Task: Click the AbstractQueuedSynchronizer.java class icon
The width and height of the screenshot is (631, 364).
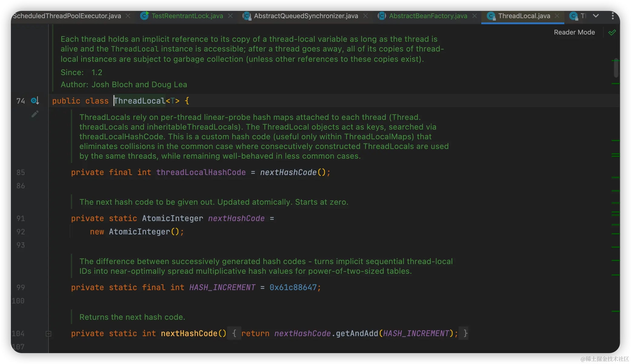Action: click(x=247, y=16)
